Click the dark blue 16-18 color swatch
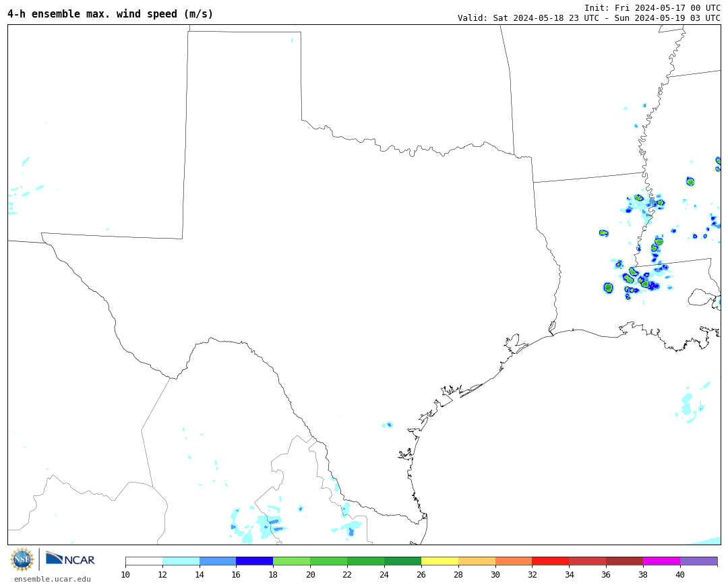The width and height of the screenshot is (728, 587). coord(255,561)
